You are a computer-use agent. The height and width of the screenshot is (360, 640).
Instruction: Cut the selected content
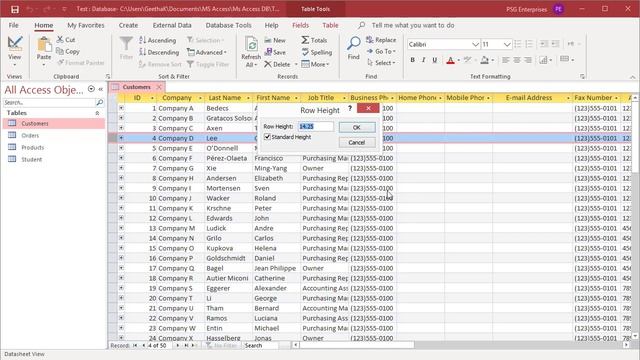click(x=66, y=40)
